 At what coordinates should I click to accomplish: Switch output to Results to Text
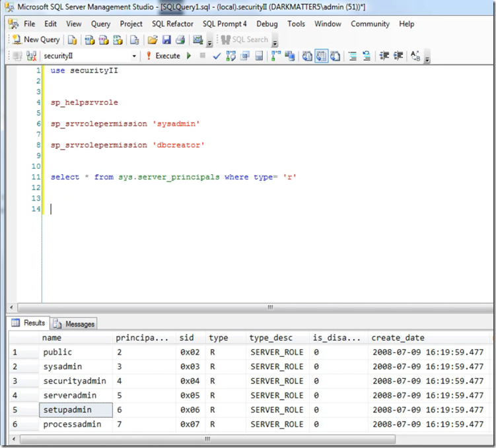point(307,56)
